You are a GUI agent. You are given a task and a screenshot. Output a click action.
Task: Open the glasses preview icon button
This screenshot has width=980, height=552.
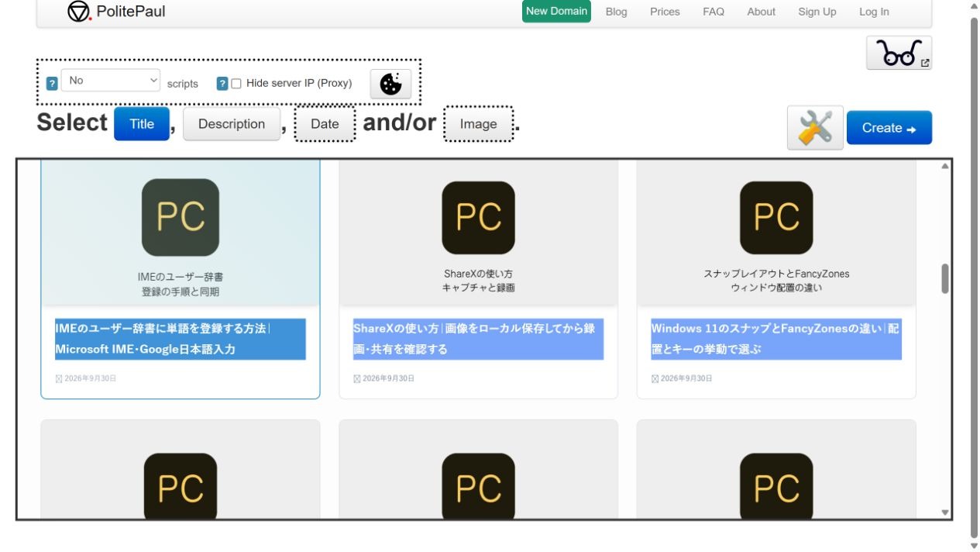899,53
